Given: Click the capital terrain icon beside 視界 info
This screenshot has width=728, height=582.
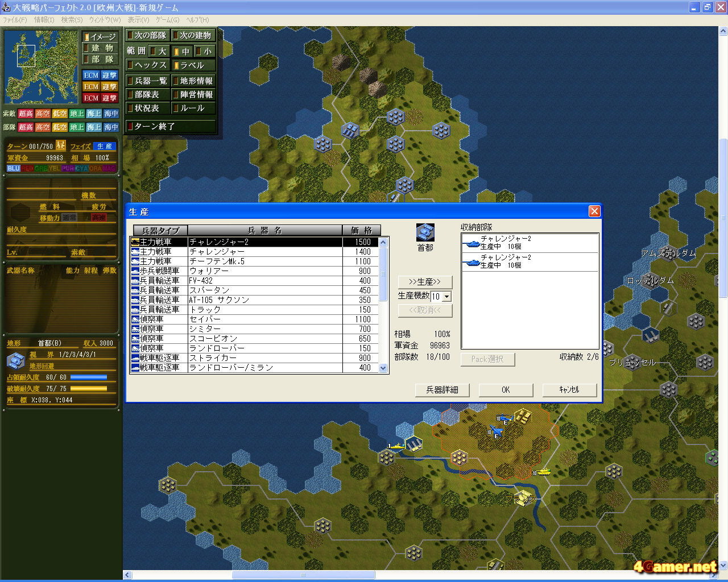Looking at the screenshot, I should [x=16, y=360].
